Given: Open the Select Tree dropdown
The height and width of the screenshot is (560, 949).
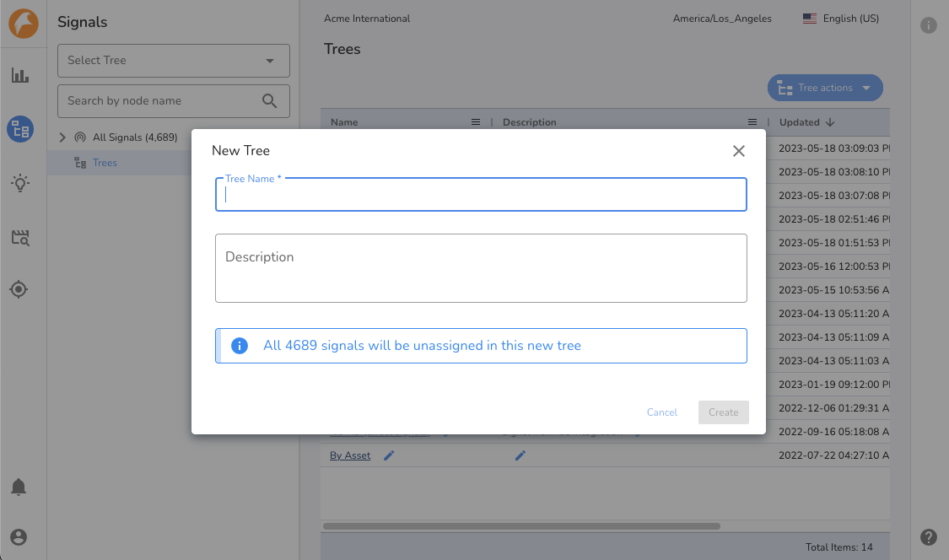Looking at the screenshot, I should 174,61.
